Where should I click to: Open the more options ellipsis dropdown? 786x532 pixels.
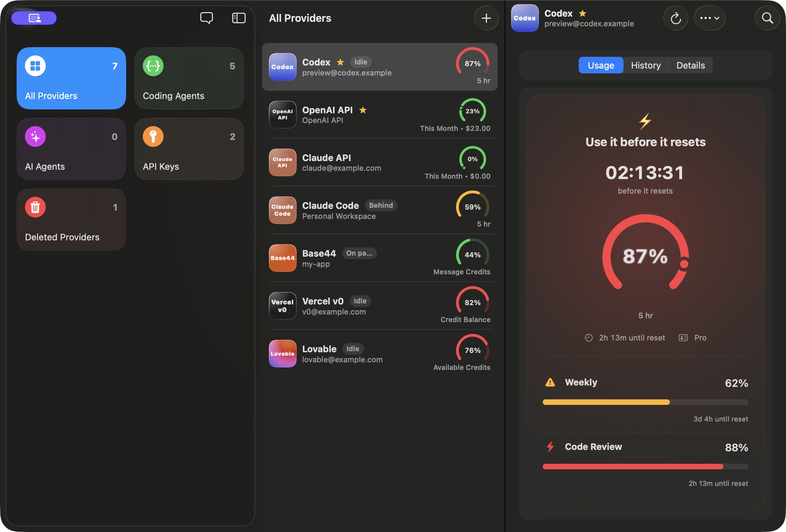click(x=709, y=18)
